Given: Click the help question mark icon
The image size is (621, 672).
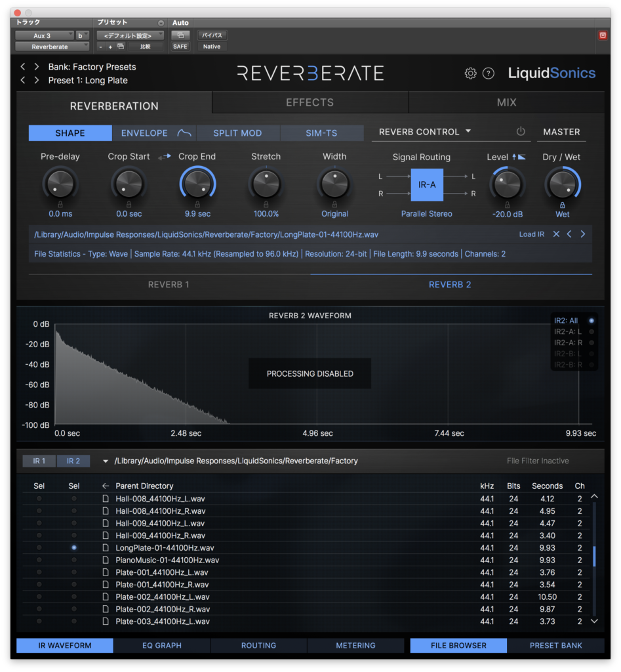Looking at the screenshot, I should 489,73.
